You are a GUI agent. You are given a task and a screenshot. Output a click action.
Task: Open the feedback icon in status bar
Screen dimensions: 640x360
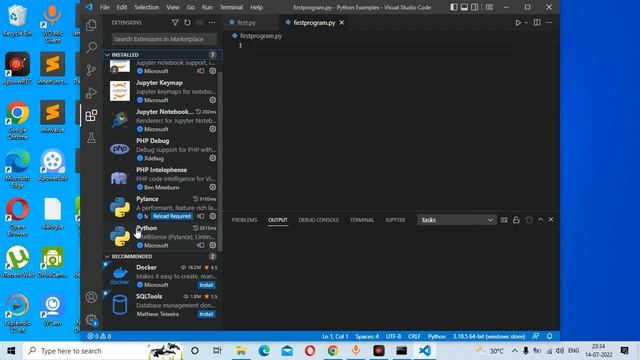point(536,336)
